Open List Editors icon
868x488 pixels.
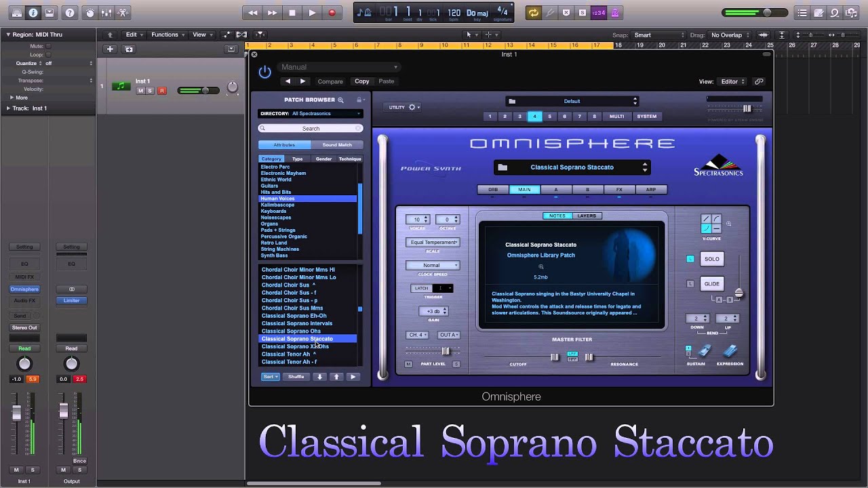802,12
